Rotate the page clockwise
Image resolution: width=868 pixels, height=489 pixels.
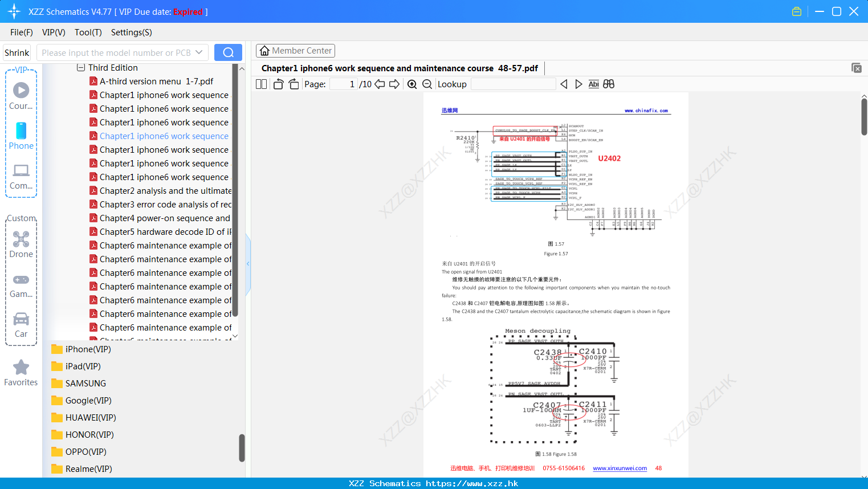point(294,84)
